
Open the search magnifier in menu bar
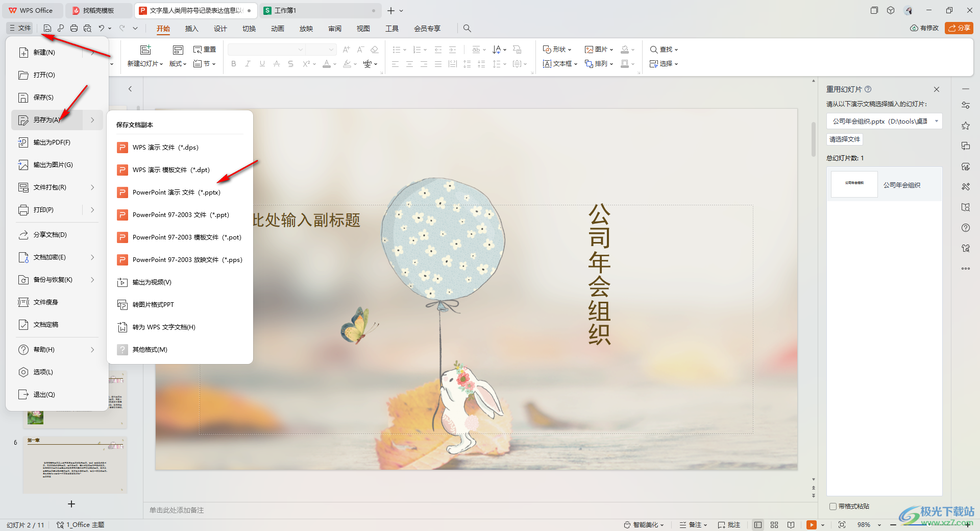click(x=467, y=29)
